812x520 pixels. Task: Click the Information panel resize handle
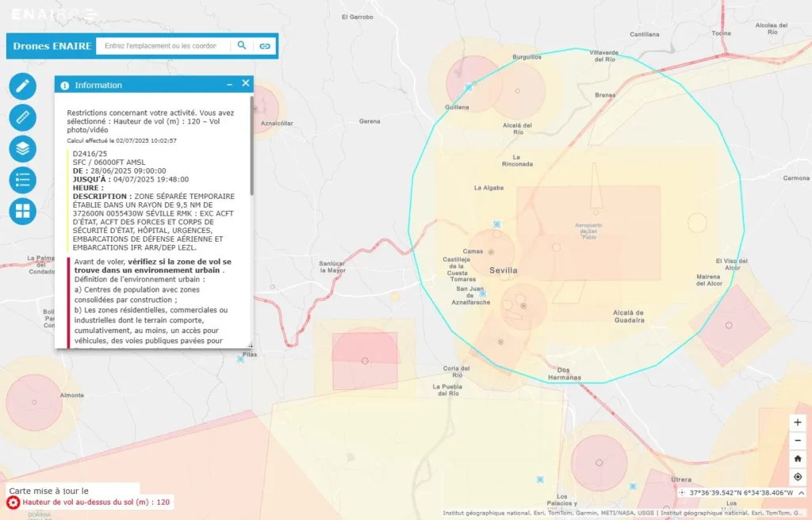click(x=250, y=345)
